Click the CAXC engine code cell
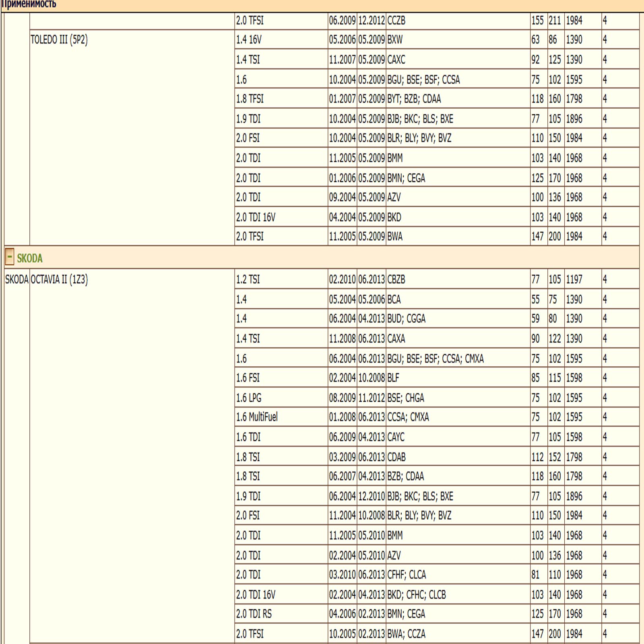The image size is (644, 644). (x=396, y=60)
